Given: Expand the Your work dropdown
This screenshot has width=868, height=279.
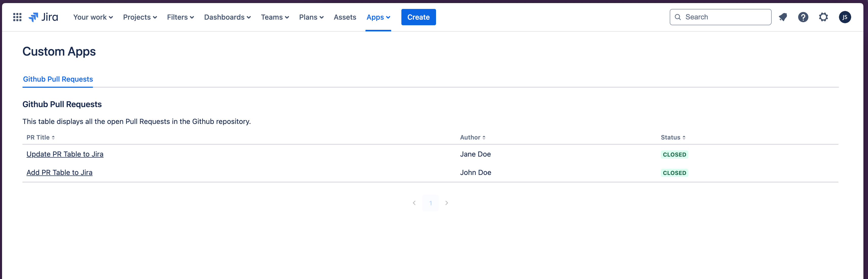Looking at the screenshot, I should coord(93,17).
